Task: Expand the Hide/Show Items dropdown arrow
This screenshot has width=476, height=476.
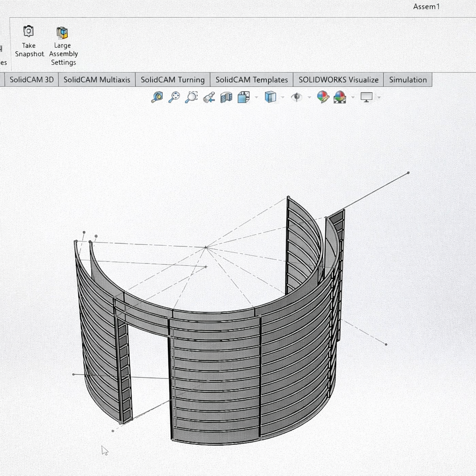Action: coord(309,97)
